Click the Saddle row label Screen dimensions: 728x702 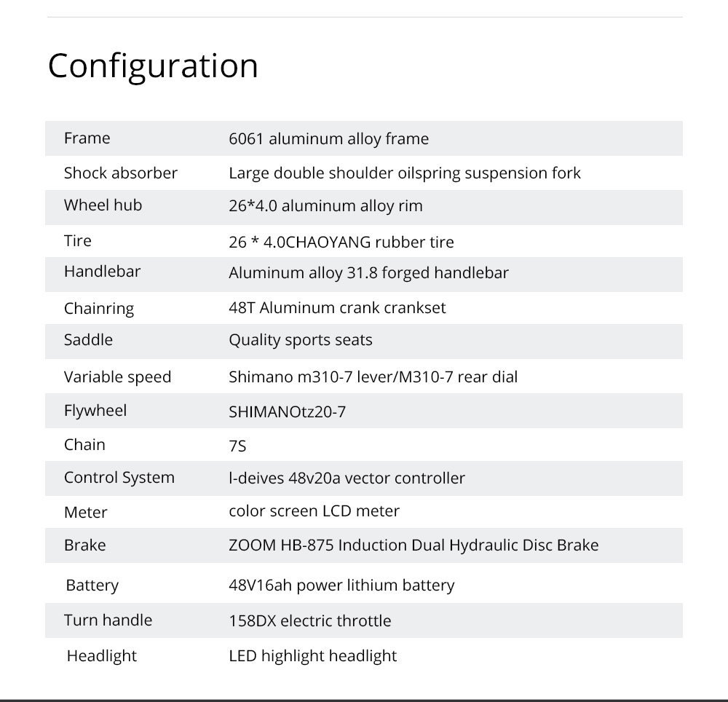coord(88,339)
